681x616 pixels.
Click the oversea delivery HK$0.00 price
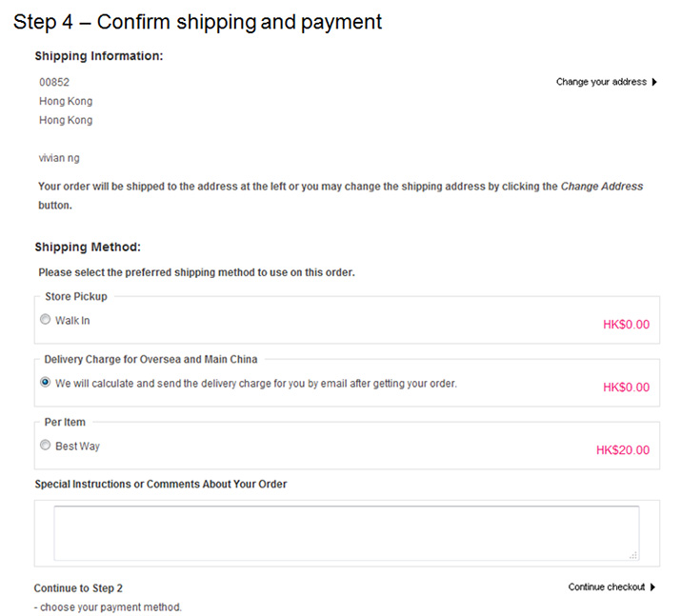point(627,387)
